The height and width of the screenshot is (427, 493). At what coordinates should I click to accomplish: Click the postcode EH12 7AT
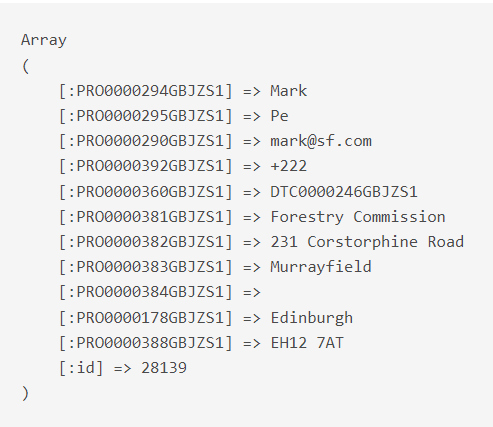(307, 343)
